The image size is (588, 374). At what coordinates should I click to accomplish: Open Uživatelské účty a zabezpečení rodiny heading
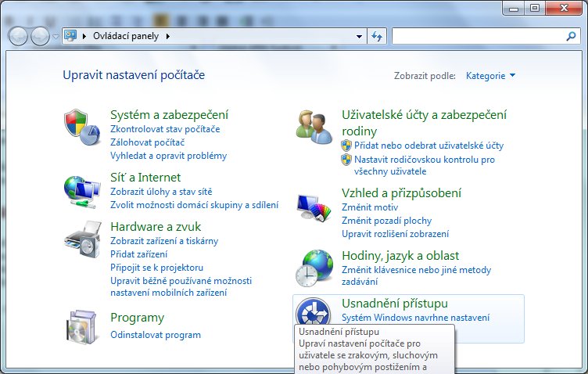coord(424,123)
